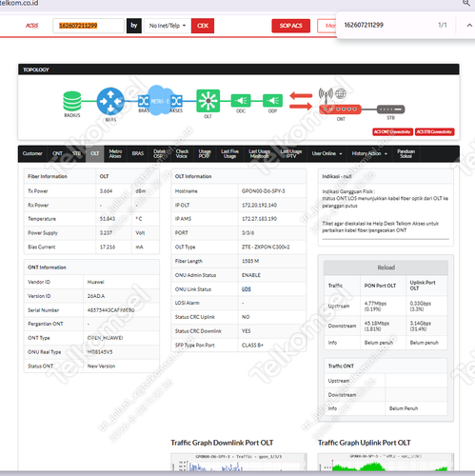
Task: Click the SOP ACS button
Action: click(x=291, y=26)
